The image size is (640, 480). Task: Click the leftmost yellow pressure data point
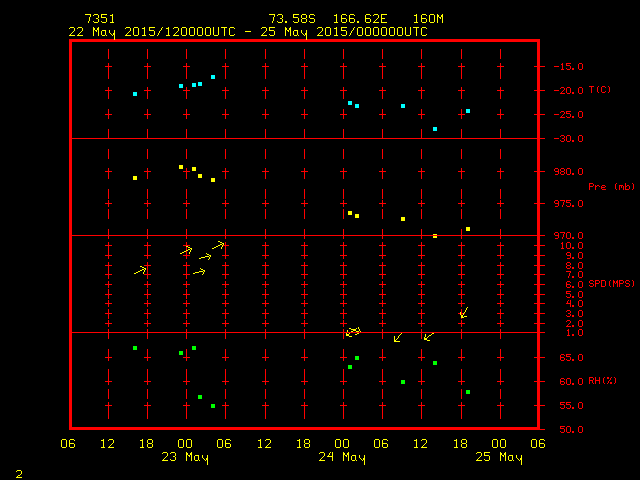(x=135, y=178)
